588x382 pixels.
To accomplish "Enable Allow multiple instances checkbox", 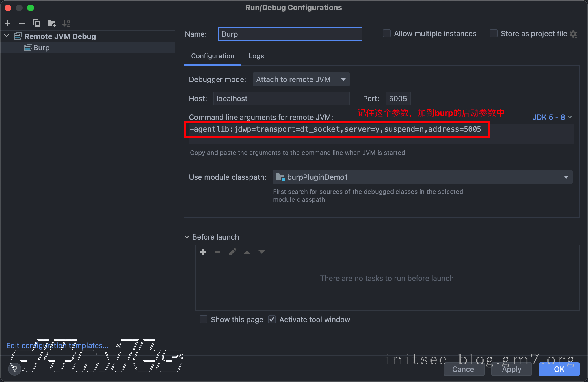I will tap(387, 34).
